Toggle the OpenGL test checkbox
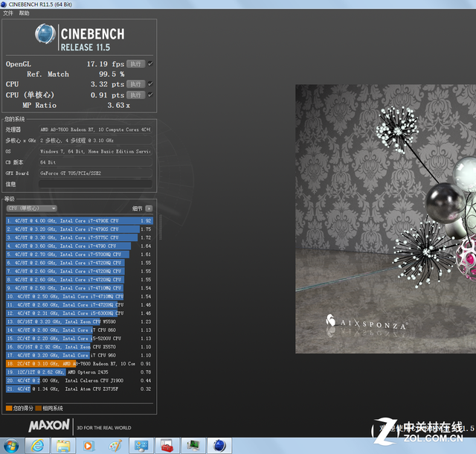The height and width of the screenshot is (454, 476). tap(150, 63)
